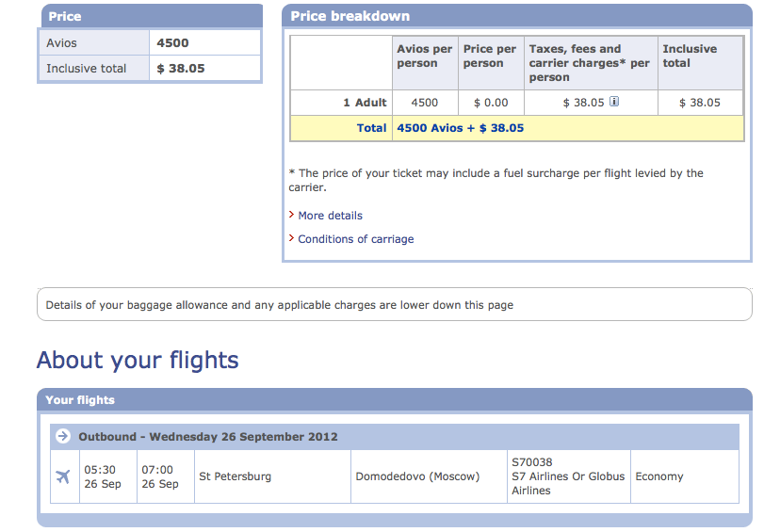Click the baggage allowance notice box
The image size is (764, 532).
[x=395, y=304]
